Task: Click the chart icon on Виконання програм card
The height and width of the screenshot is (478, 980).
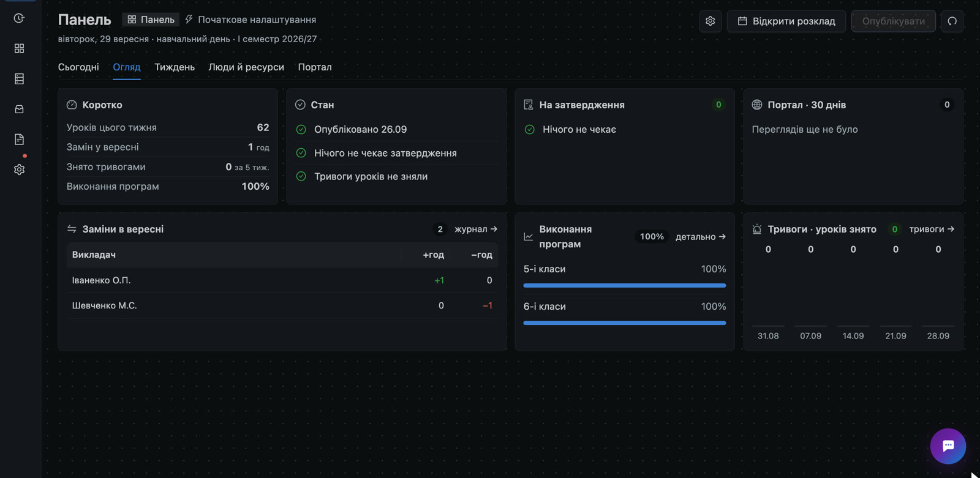Action: [529, 237]
